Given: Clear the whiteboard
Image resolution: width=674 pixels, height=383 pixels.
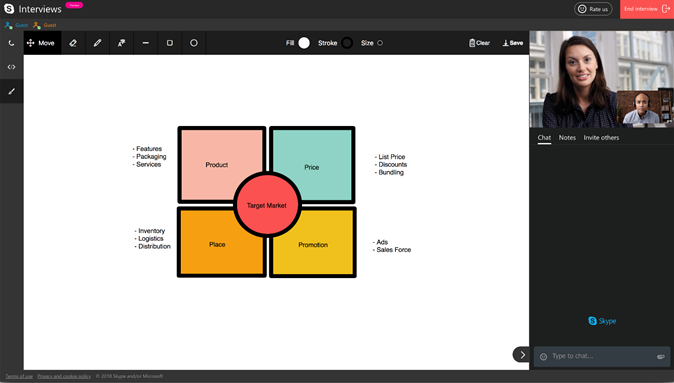Looking at the screenshot, I should pos(479,43).
